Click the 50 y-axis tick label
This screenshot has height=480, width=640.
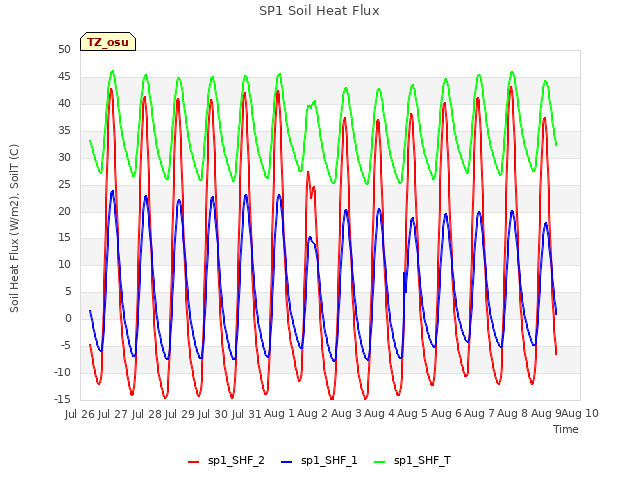[64, 50]
